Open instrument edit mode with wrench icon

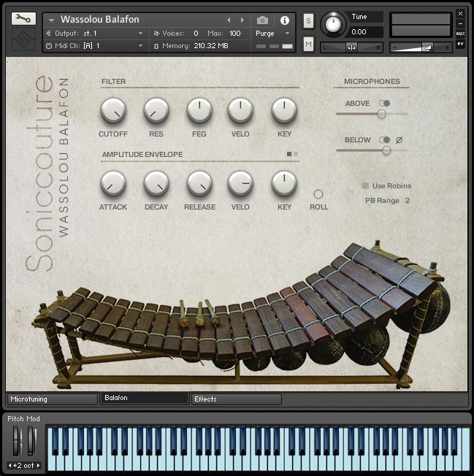pyautogui.click(x=23, y=19)
